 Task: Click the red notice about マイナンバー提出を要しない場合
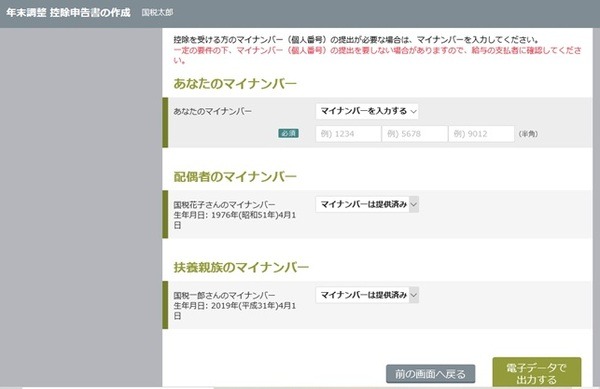point(377,55)
